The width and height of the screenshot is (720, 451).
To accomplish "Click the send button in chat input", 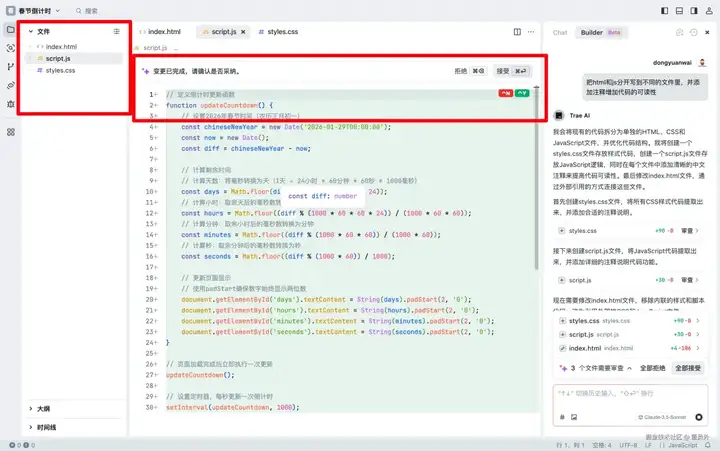I will pos(699,417).
